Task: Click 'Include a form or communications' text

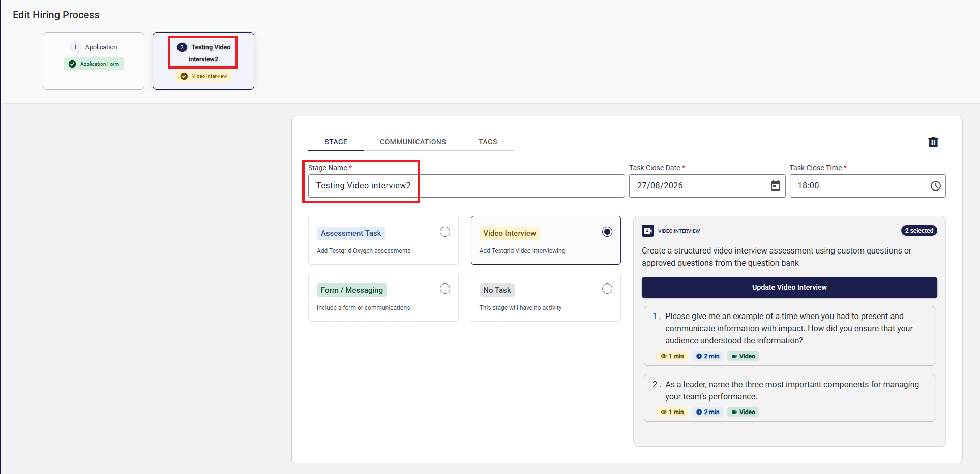Action: [363, 308]
